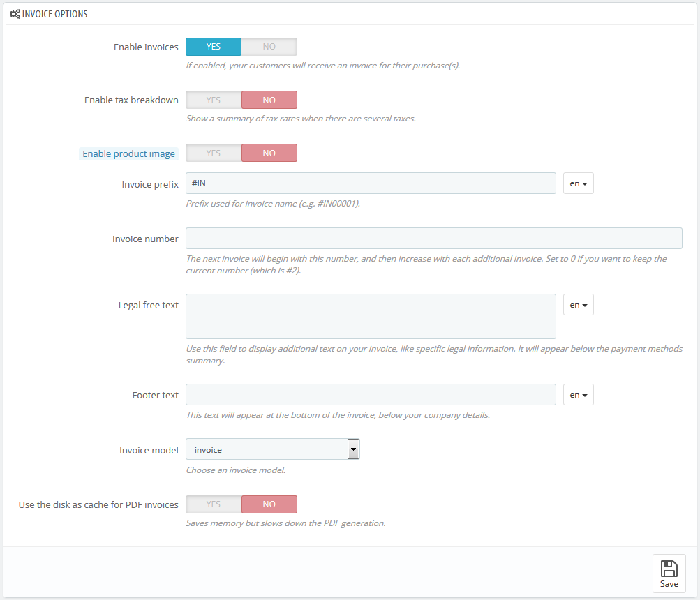Click the Invoice prefix label
Screen dimensions: 700x600
(150, 185)
